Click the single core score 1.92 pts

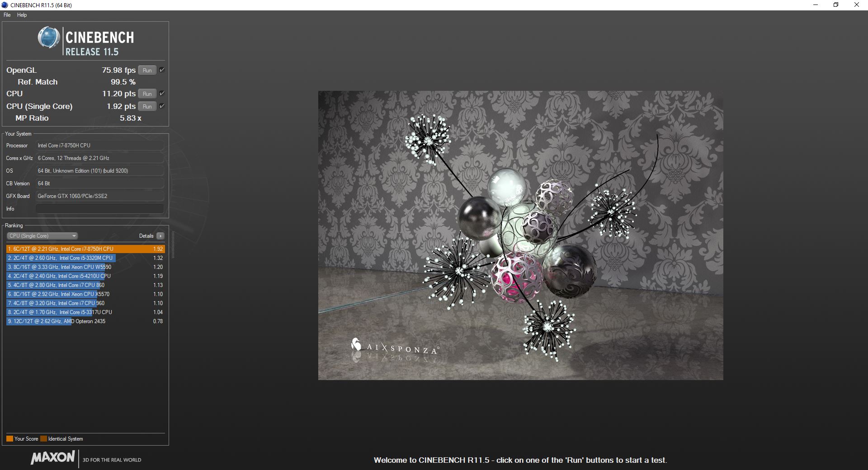[x=121, y=106]
